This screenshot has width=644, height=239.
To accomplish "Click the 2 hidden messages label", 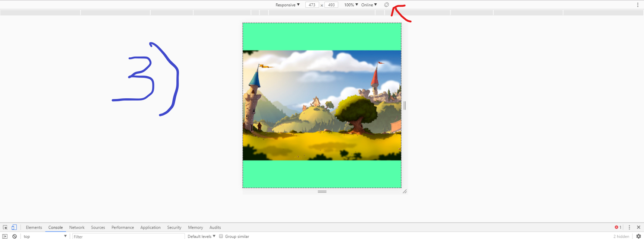I will coord(621,236).
